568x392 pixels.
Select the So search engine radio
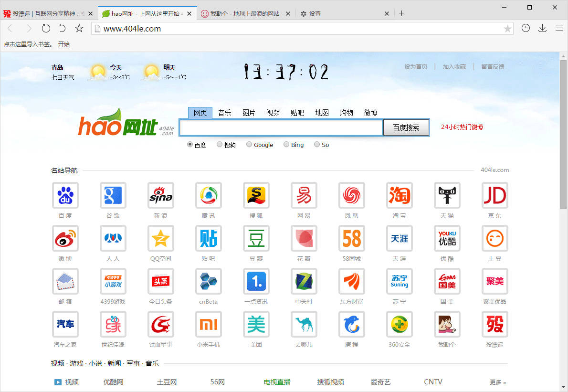pos(317,145)
